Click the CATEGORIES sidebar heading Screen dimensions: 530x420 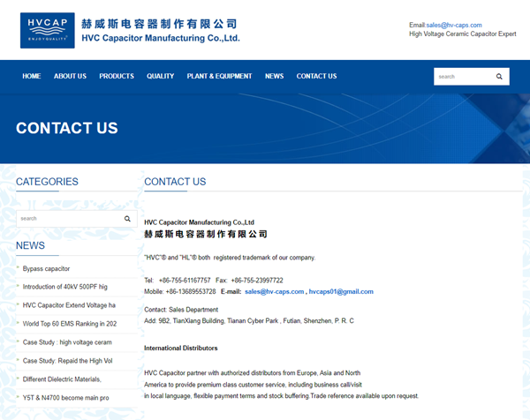47,182
